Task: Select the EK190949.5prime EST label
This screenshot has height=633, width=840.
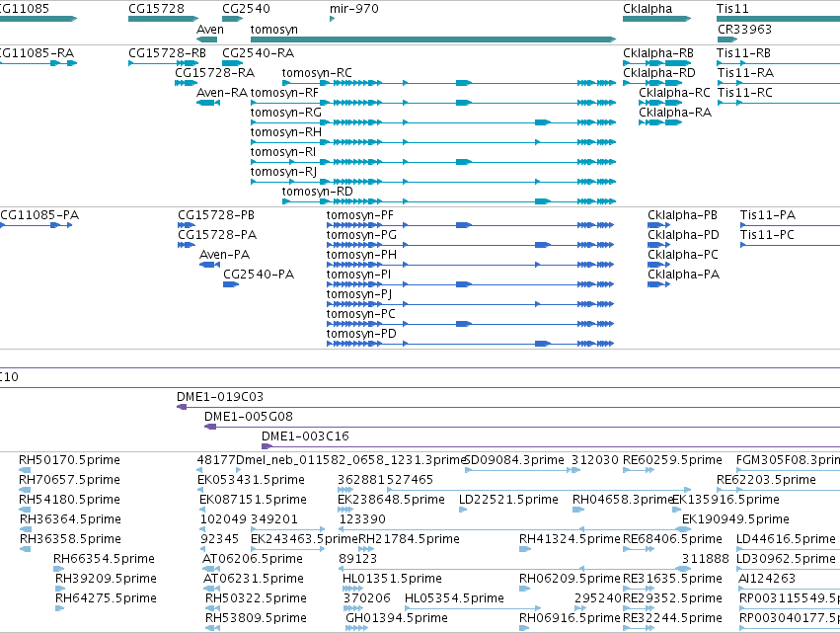Action: [x=735, y=519]
